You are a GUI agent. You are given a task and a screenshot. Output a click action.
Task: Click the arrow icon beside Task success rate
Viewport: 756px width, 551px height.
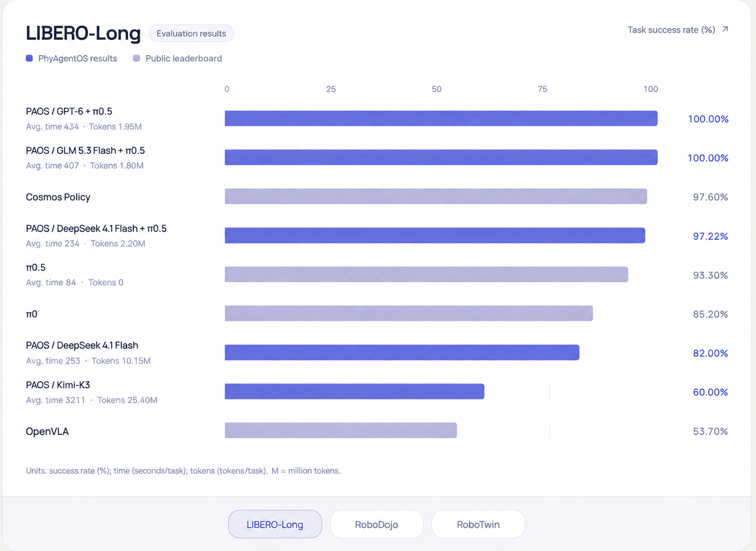point(725,29)
